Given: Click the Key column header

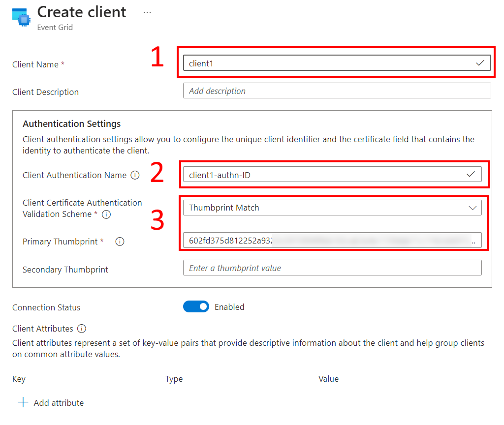Looking at the screenshot, I should 19,379.
